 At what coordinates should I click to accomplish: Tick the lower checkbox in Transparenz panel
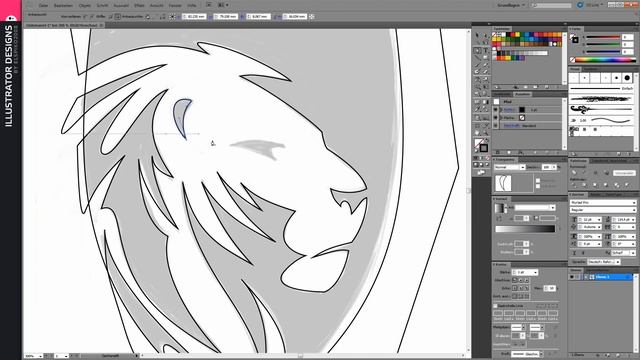(x=538, y=187)
